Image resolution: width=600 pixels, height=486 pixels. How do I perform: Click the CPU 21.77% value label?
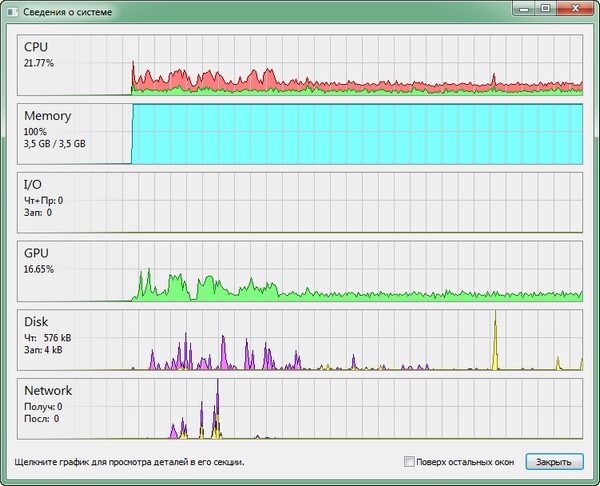pyautogui.click(x=38, y=62)
